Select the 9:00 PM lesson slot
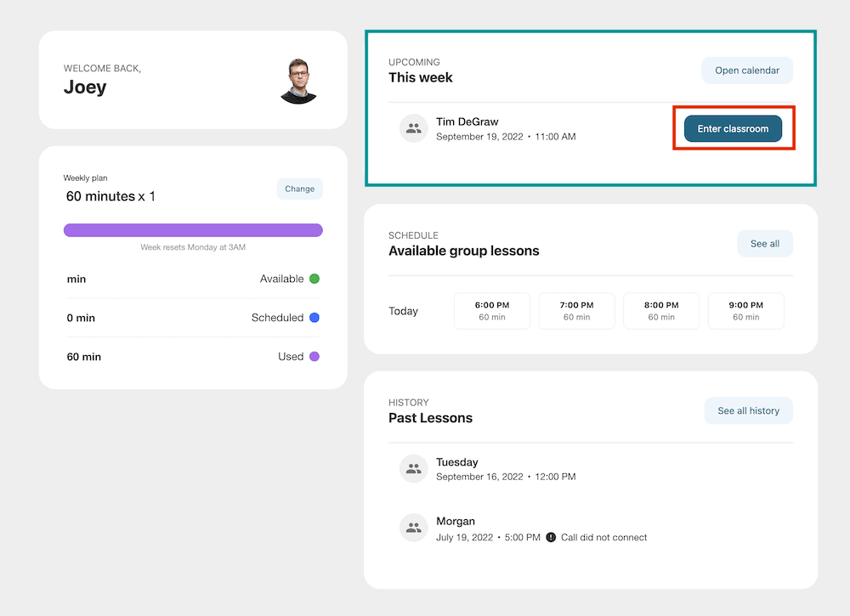This screenshot has width=850, height=616. (x=745, y=311)
